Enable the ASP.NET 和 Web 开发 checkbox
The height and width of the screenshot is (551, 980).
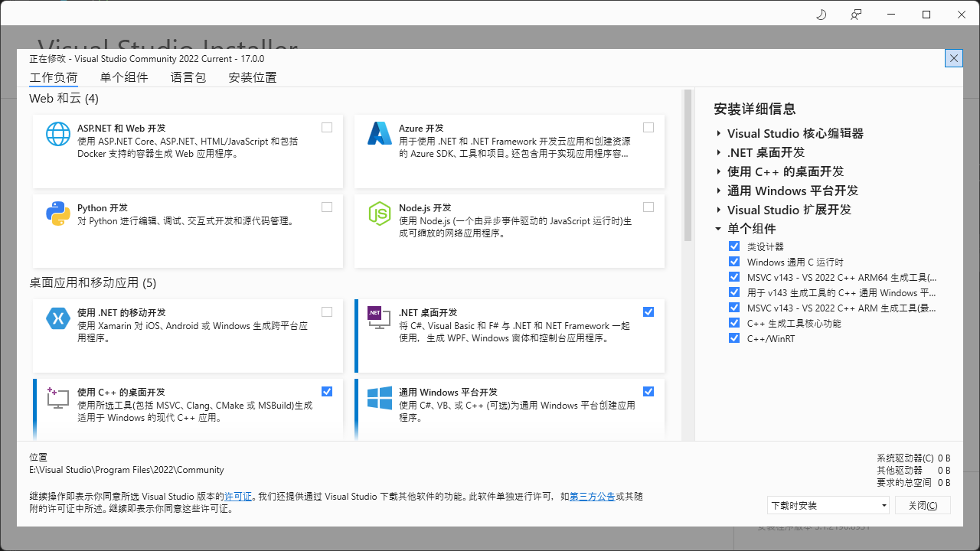pyautogui.click(x=327, y=127)
